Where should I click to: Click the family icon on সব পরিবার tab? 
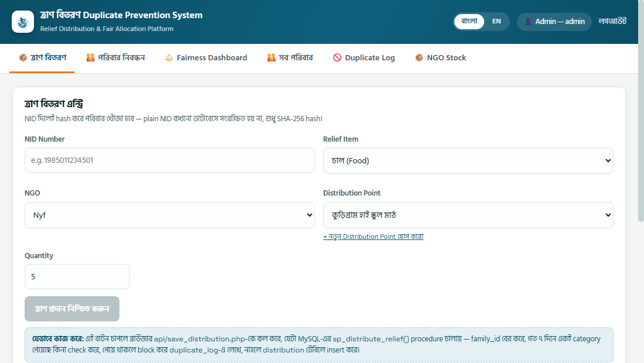coord(272,57)
